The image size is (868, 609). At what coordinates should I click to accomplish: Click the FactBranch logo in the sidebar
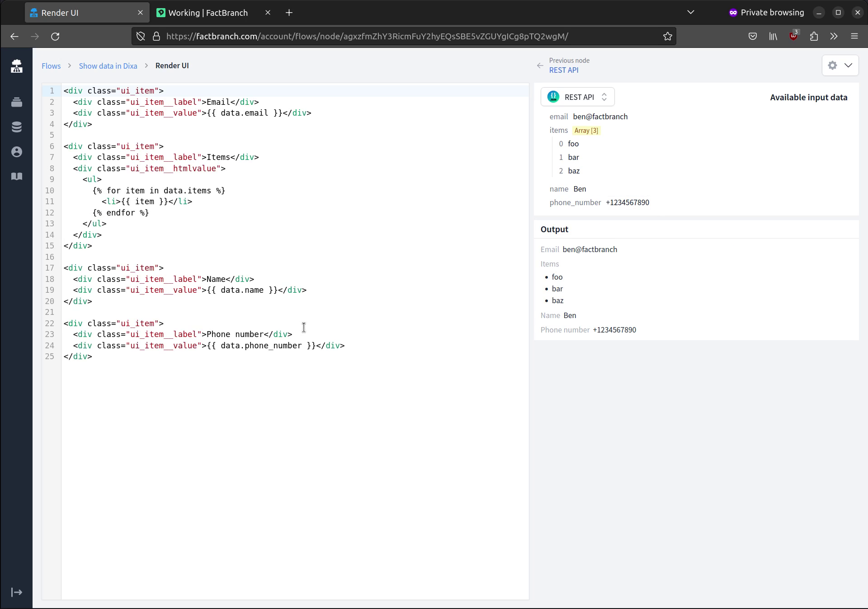[x=17, y=66]
